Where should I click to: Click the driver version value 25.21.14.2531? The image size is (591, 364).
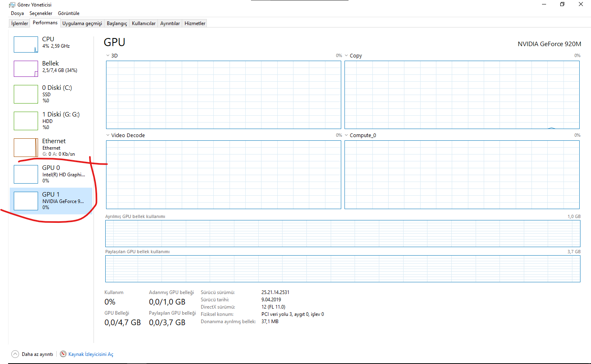[275, 292]
